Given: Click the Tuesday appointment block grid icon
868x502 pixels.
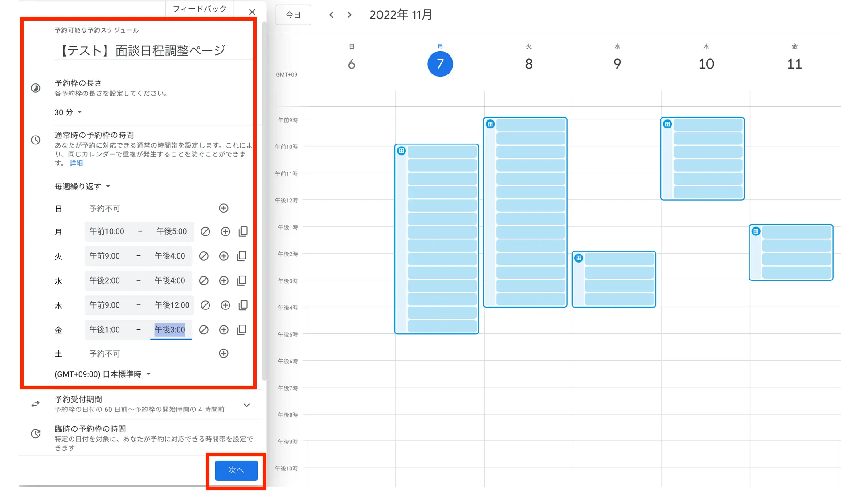Looking at the screenshot, I should pyautogui.click(x=490, y=124).
